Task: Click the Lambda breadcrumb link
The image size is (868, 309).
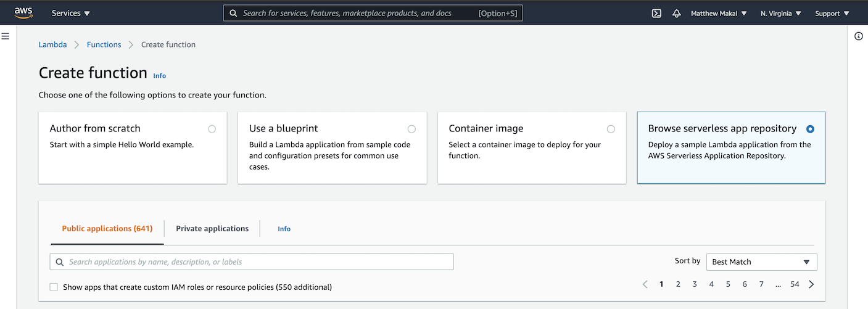Action: [x=52, y=44]
